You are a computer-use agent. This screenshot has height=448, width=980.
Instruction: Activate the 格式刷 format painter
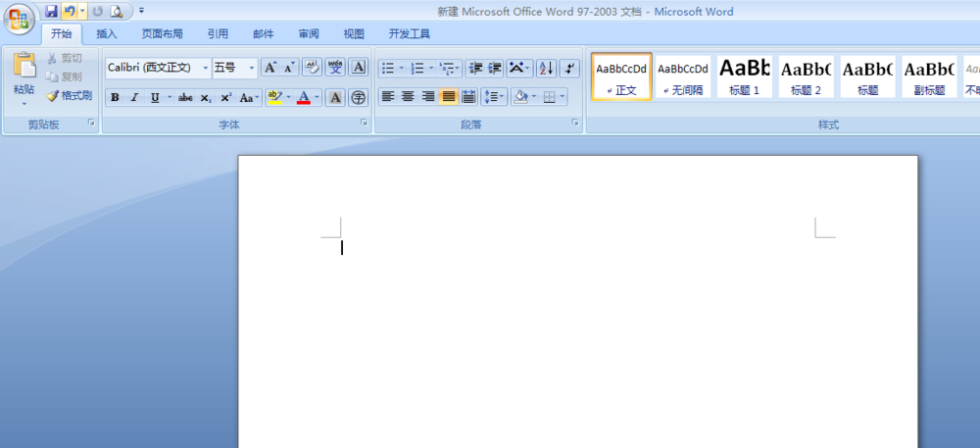69,96
